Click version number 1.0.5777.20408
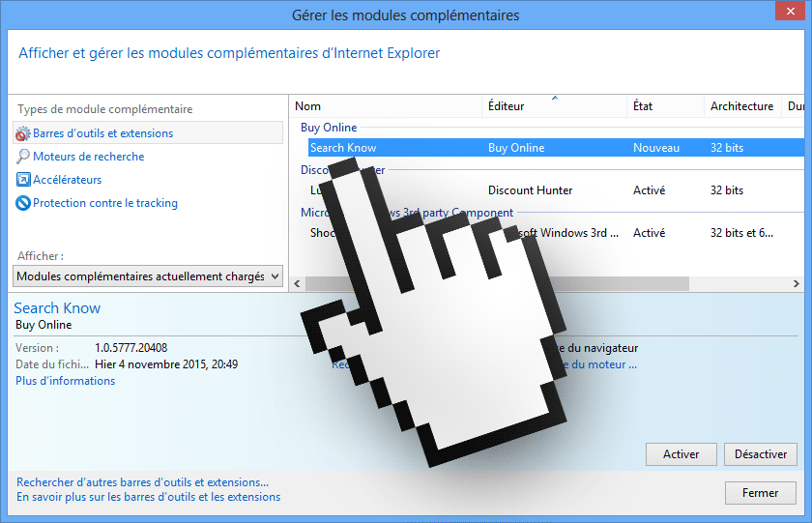The image size is (812, 523). [x=131, y=348]
